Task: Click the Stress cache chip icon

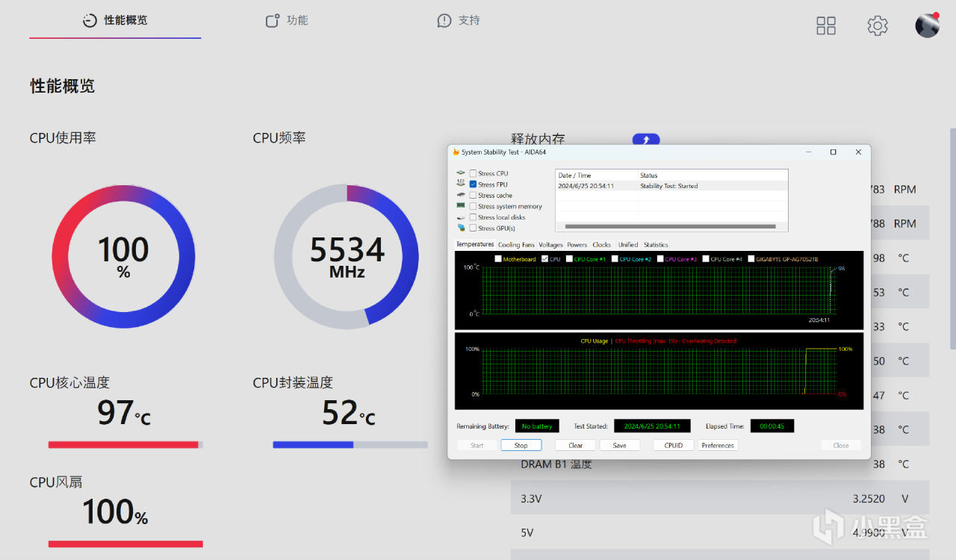Action: coord(461,195)
